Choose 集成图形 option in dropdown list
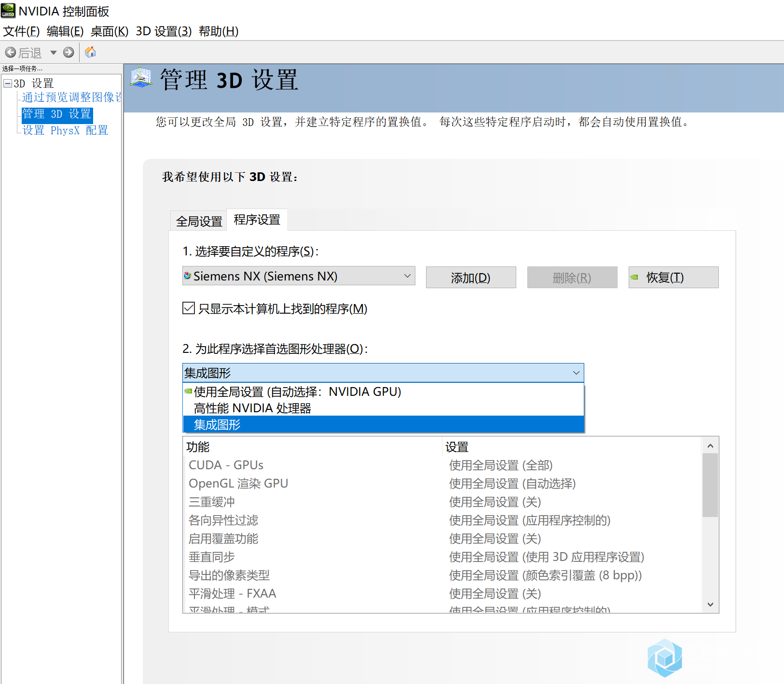The width and height of the screenshot is (784, 684). click(x=383, y=424)
